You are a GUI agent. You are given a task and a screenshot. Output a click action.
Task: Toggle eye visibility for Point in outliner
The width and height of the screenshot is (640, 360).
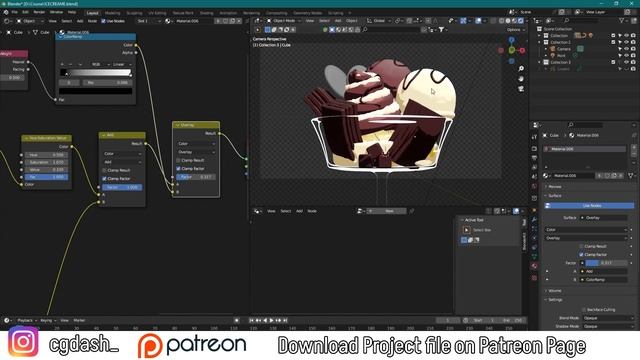click(x=627, y=56)
